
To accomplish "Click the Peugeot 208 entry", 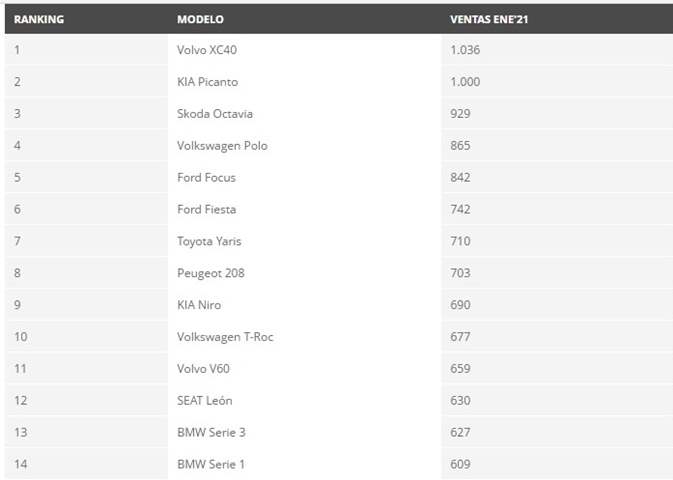I will [x=210, y=273].
